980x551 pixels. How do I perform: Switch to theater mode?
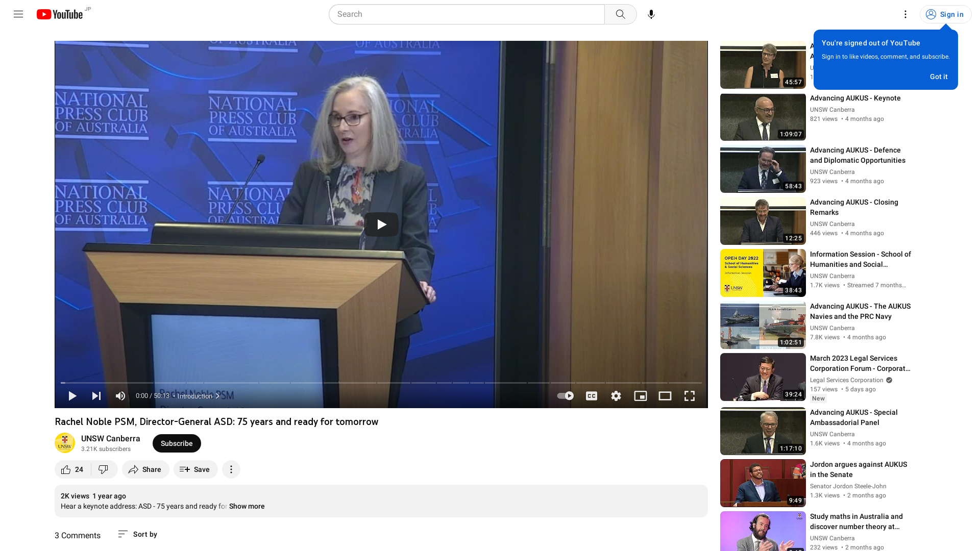pos(665,396)
